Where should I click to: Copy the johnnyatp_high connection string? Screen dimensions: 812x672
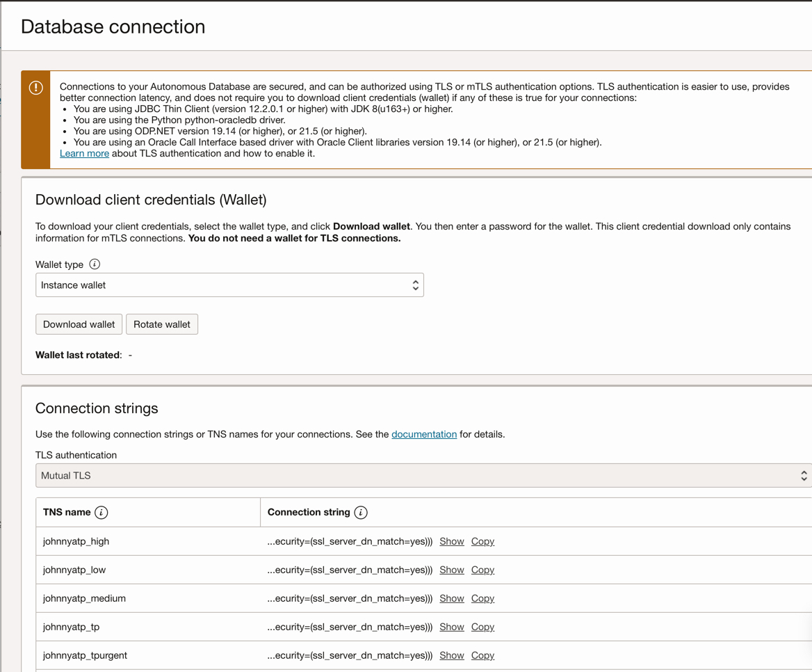point(482,541)
